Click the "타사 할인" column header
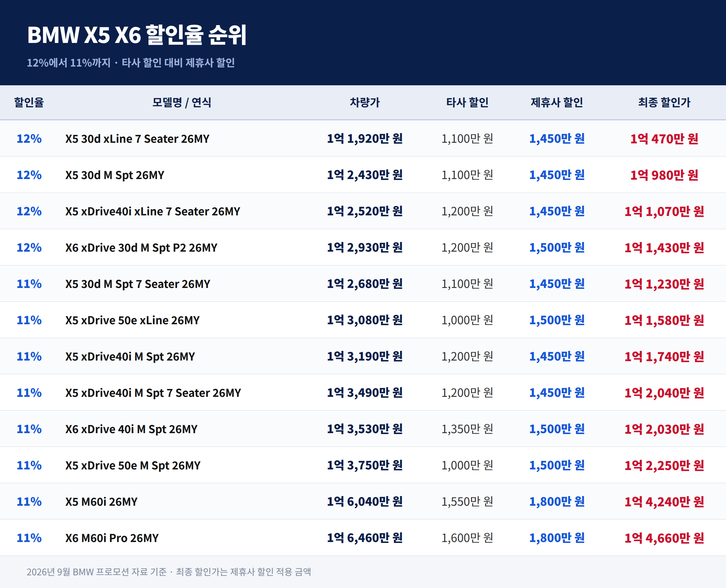 point(467,102)
